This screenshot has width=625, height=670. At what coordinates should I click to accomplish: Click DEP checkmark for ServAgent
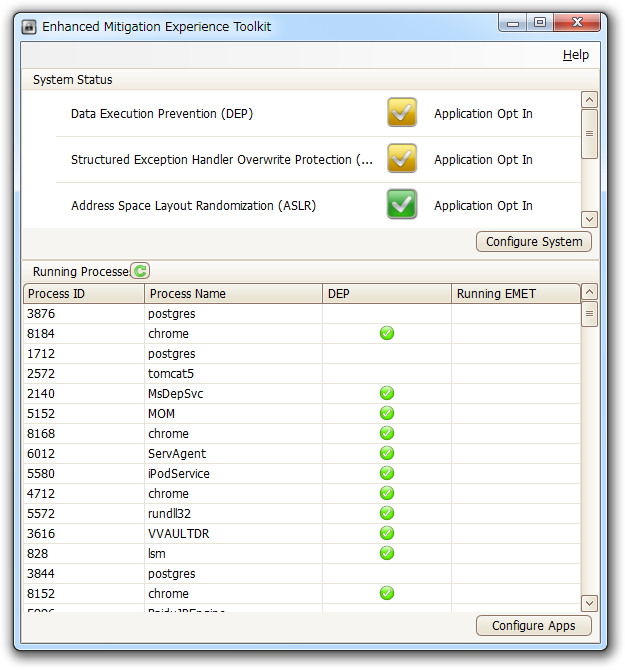(x=387, y=453)
